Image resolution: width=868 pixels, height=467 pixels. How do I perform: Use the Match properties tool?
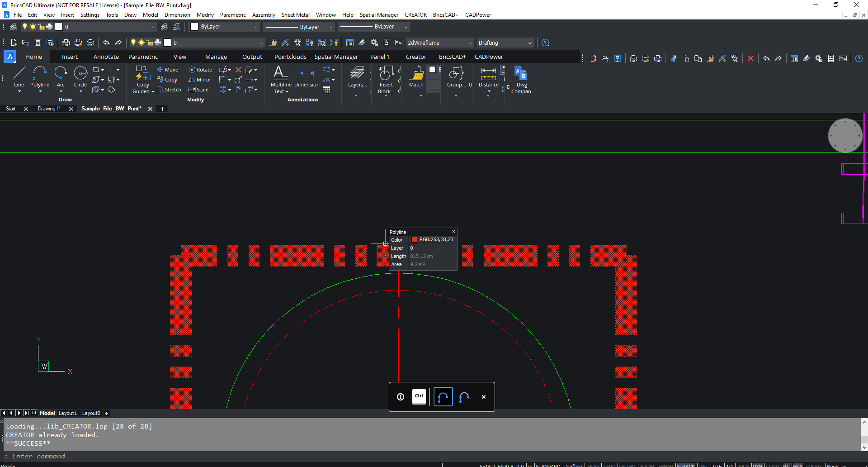pos(416,77)
